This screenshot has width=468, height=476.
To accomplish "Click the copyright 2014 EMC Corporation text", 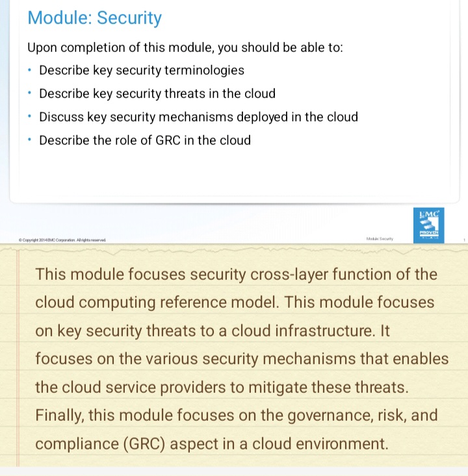I will click(x=62, y=240).
